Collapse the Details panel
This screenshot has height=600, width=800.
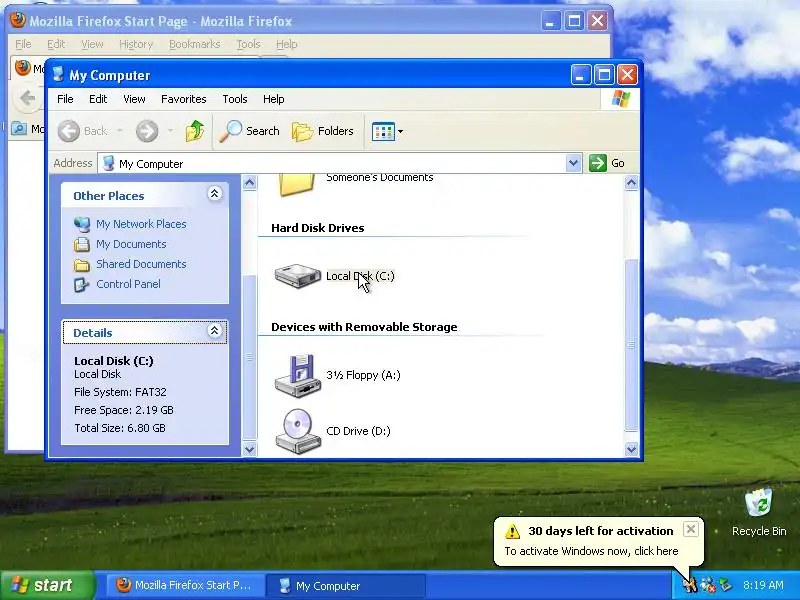(214, 331)
